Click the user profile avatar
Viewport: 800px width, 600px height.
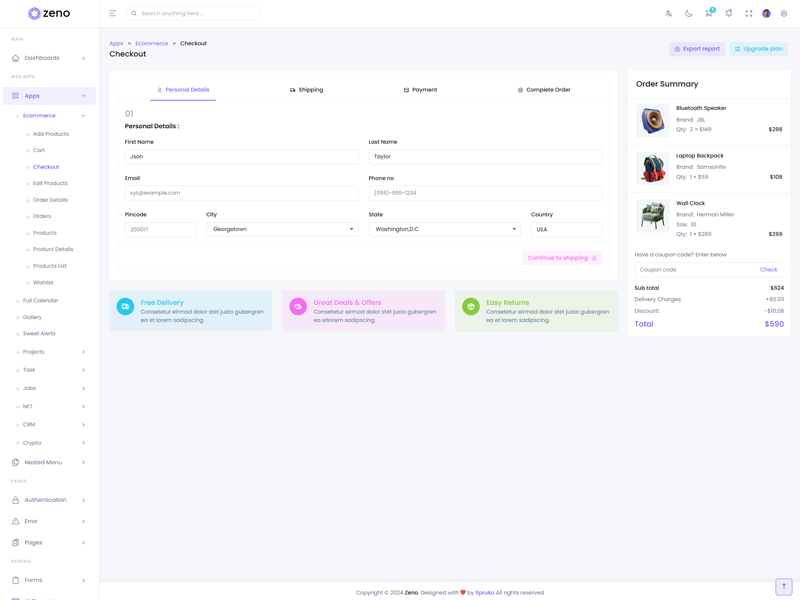[766, 13]
